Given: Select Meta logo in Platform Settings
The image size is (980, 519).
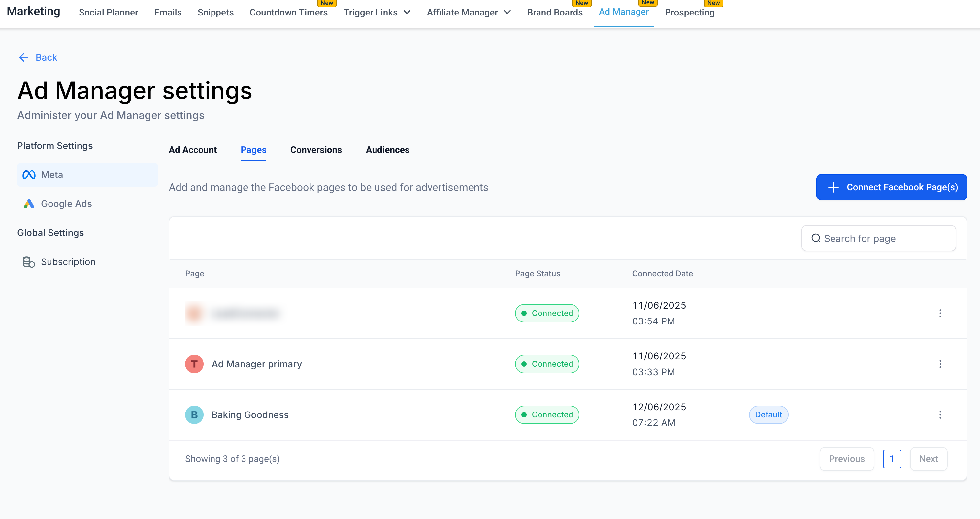Looking at the screenshot, I should [29, 175].
